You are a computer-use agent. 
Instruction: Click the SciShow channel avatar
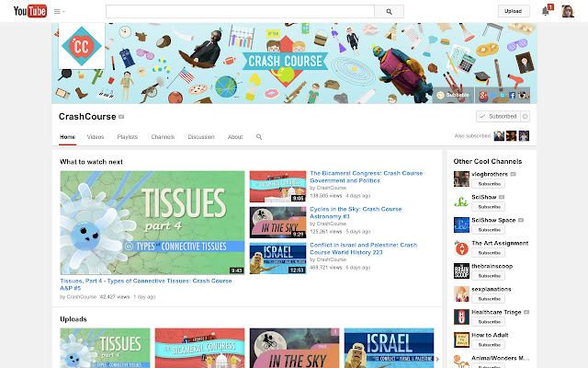pos(461,202)
